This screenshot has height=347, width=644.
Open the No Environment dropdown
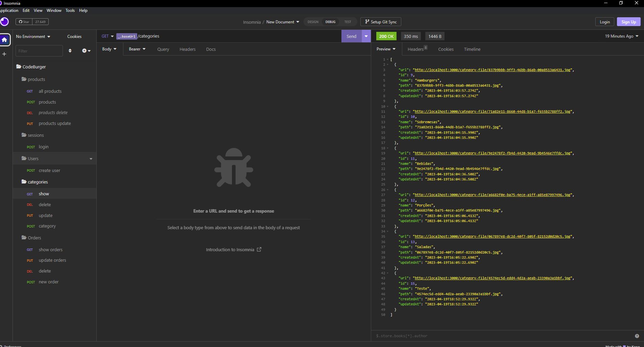[33, 37]
